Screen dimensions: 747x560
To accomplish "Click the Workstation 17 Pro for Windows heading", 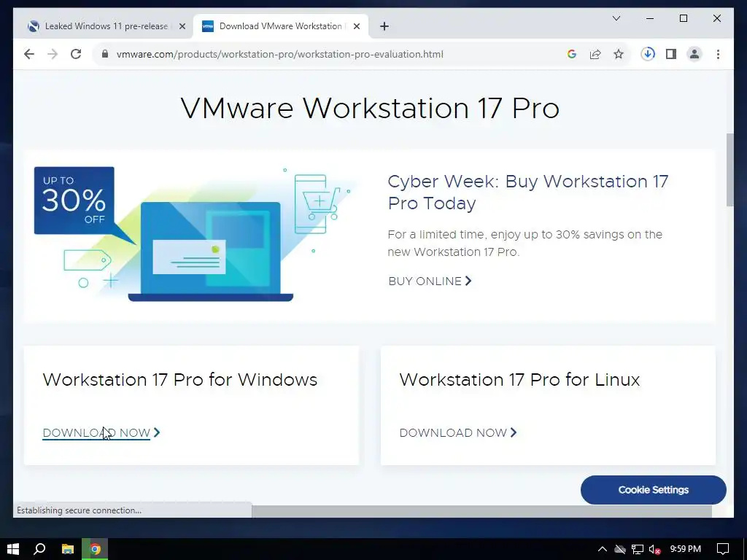I will (180, 379).
